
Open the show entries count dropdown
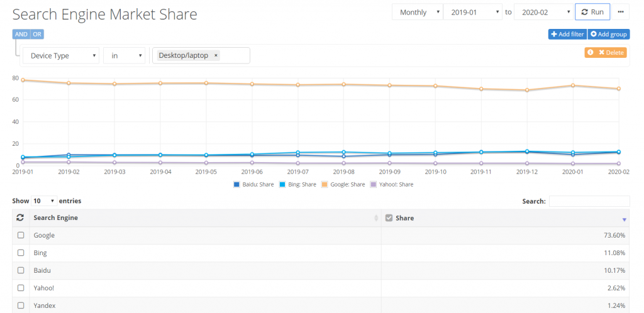(x=44, y=201)
